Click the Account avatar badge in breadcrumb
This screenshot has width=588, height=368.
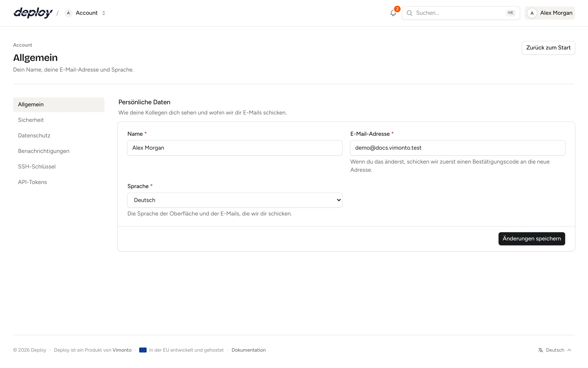point(69,13)
